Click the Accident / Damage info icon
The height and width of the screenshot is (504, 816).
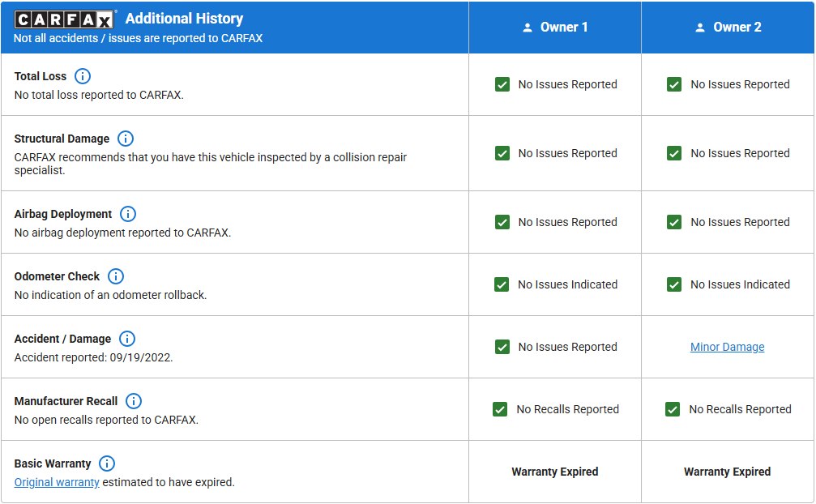tap(127, 339)
